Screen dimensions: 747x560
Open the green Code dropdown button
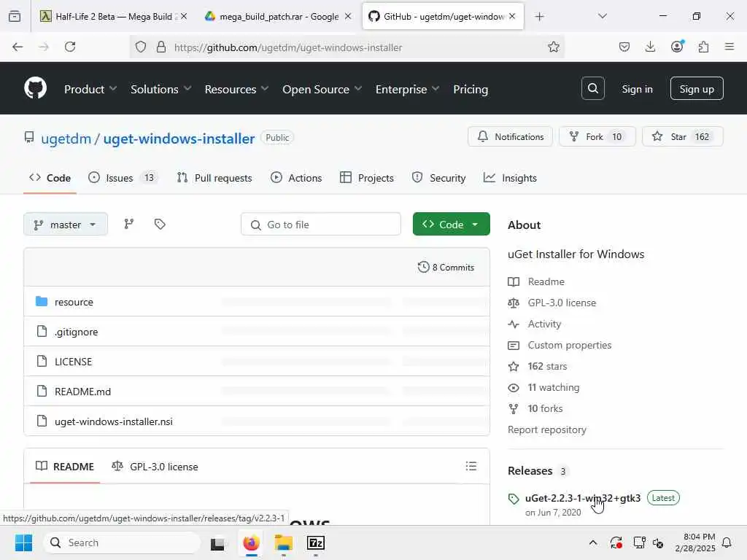point(451,225)
